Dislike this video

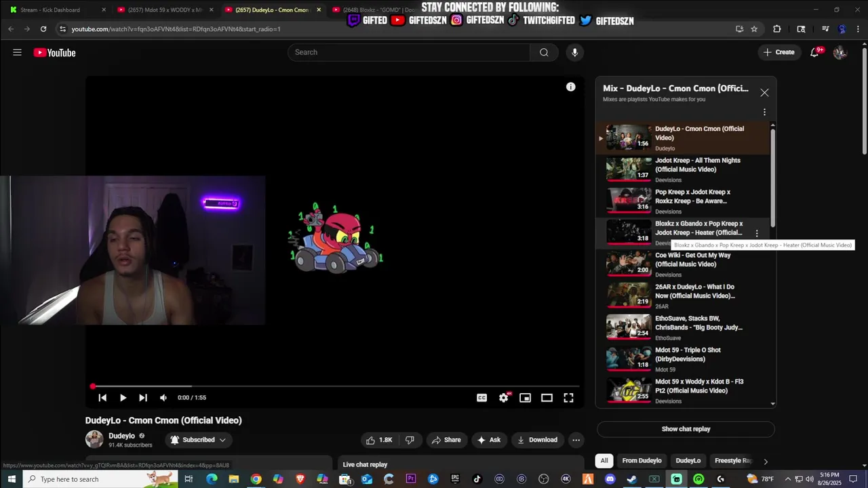point(410,440)
